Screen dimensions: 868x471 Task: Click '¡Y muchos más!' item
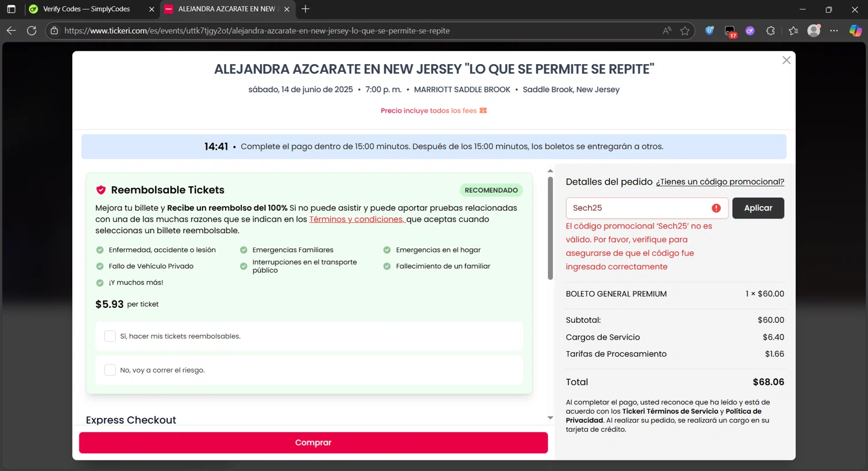tap(136, 283)
